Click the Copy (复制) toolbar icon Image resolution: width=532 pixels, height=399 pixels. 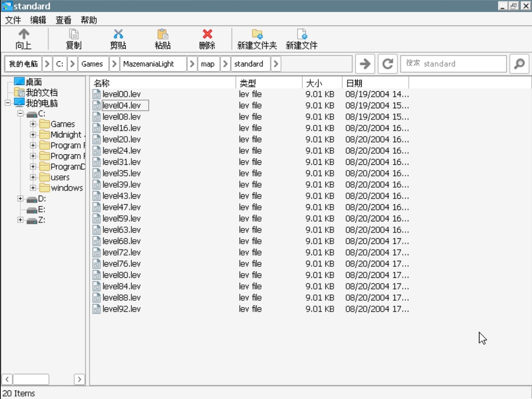74,34
